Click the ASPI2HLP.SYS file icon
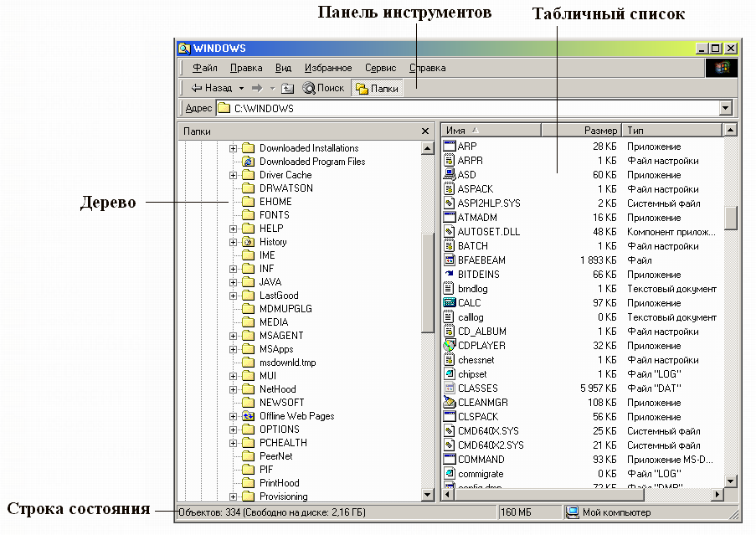 450,203
